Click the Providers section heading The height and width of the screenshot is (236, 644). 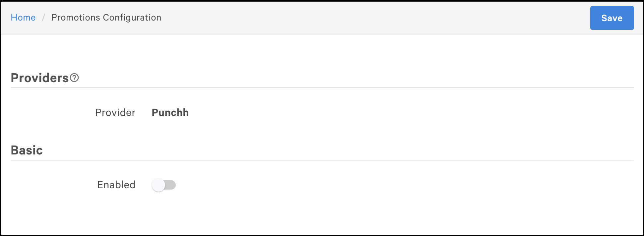39,78
